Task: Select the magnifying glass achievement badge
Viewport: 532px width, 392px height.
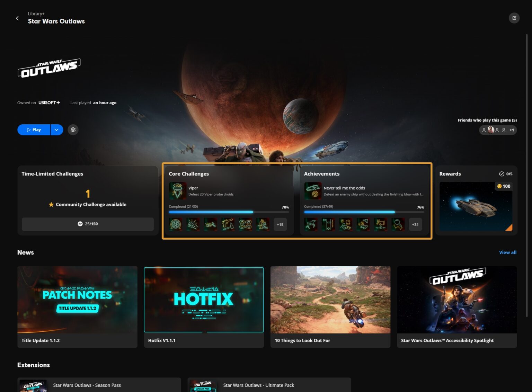Action: (398, 224)
